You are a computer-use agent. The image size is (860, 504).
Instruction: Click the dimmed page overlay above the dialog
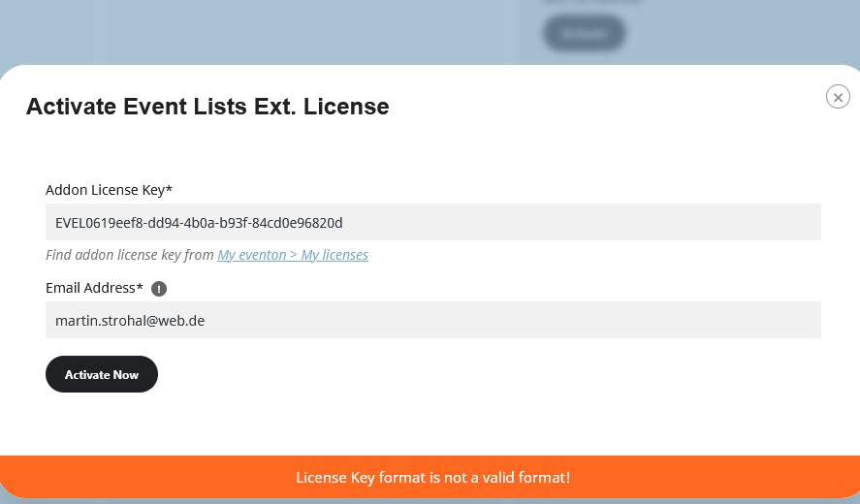[291, 29]
